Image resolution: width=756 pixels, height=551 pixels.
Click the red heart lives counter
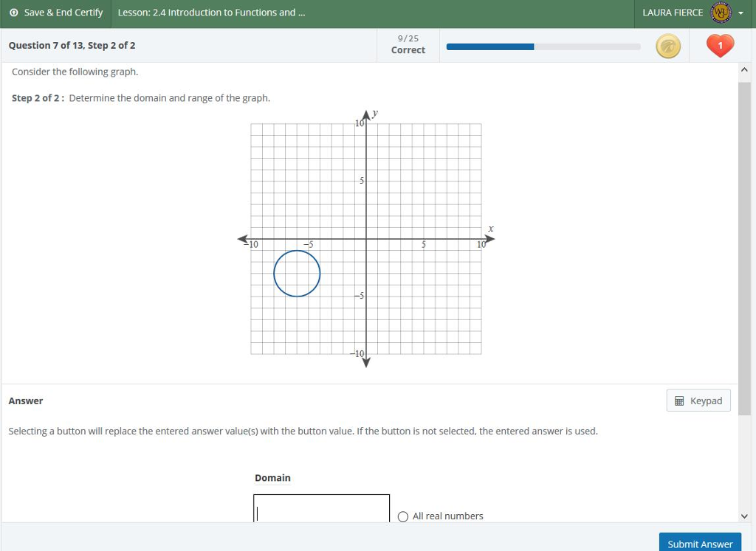719,45
